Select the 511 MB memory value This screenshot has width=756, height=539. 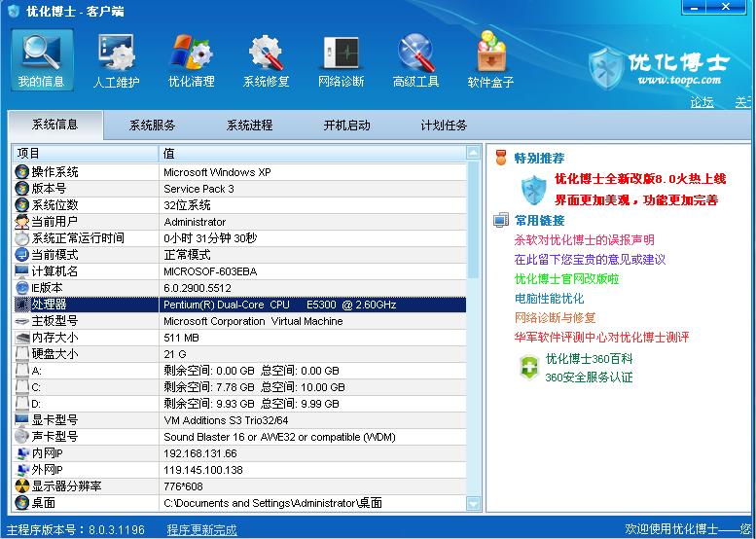(x=181, y=338)
